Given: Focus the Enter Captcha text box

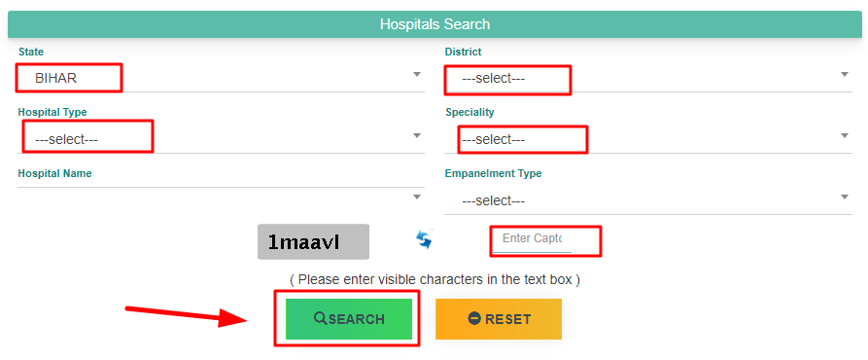Looking at the screenshot, I should pos(532,239).
